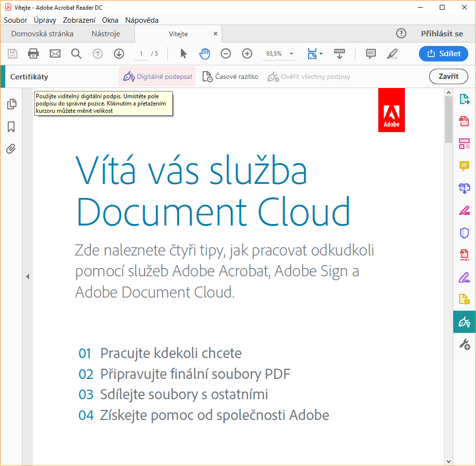Click the zoom in plus icon
This screenshot has width=476, height=466.
click(247, 54)
